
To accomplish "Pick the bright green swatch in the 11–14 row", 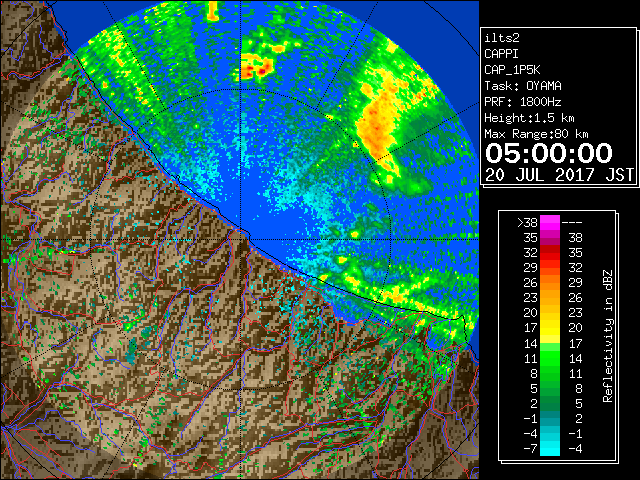I will click(550, 358).
